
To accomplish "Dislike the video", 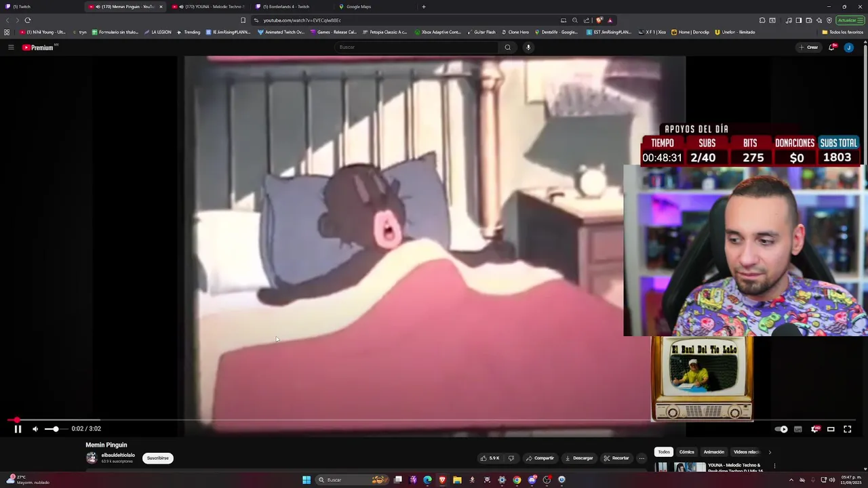I will click(x=511, y=458).
